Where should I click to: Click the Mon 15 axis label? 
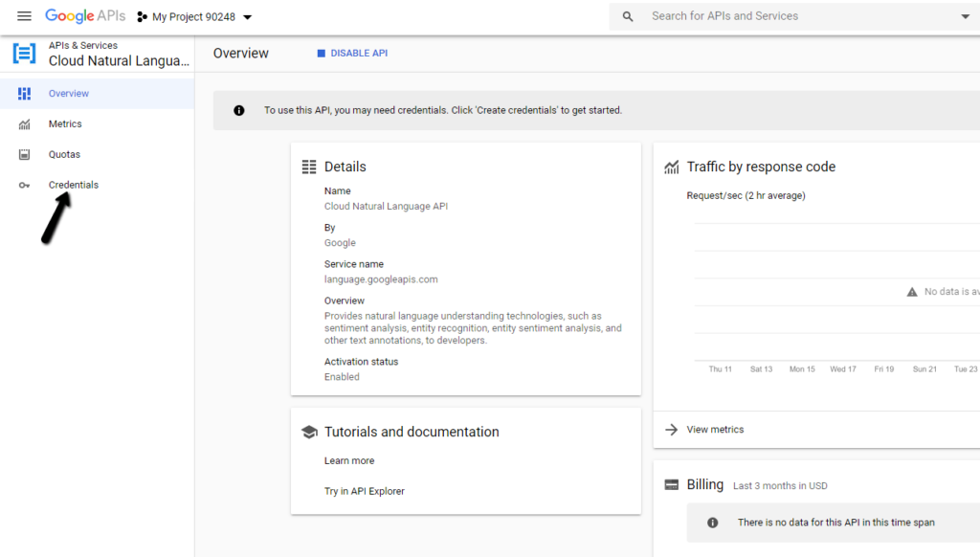click(802, 369)
